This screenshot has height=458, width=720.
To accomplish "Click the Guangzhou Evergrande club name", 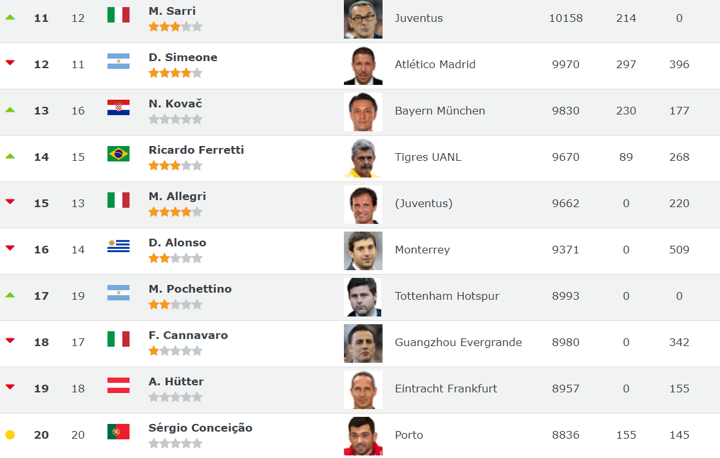I will coord(458,342).
